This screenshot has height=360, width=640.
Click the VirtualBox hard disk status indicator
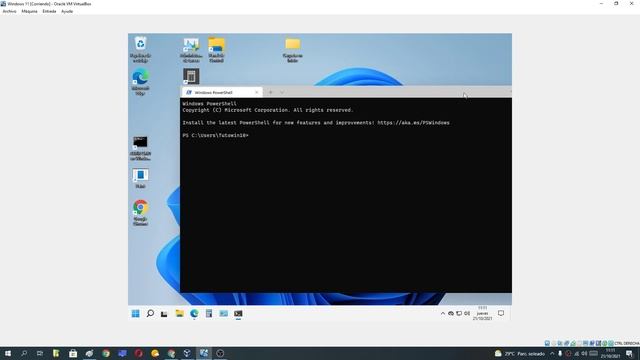click(547, 343)
